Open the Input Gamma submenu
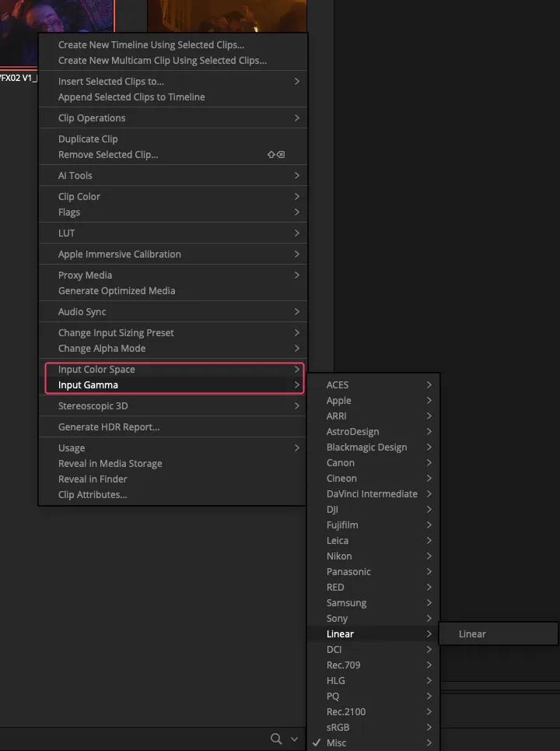560x751 pixels. [x=88, y=384]
